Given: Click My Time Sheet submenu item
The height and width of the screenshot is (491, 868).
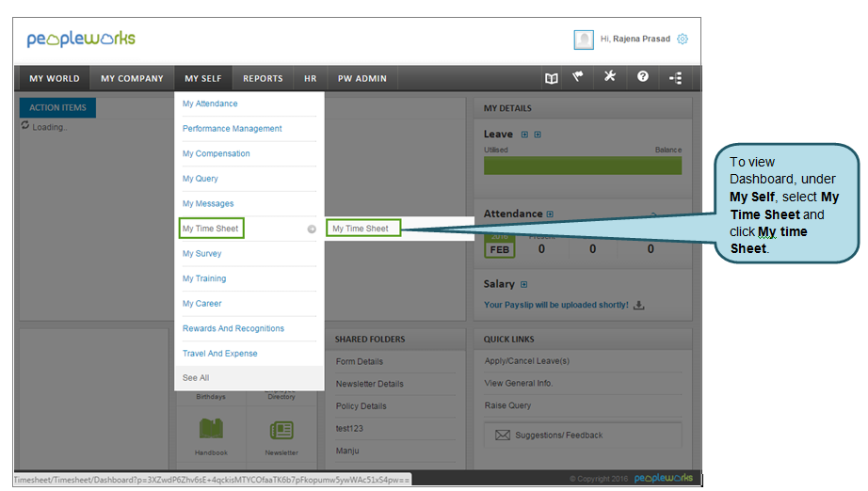Looking at the screenshot, I should tap(362, 229).
